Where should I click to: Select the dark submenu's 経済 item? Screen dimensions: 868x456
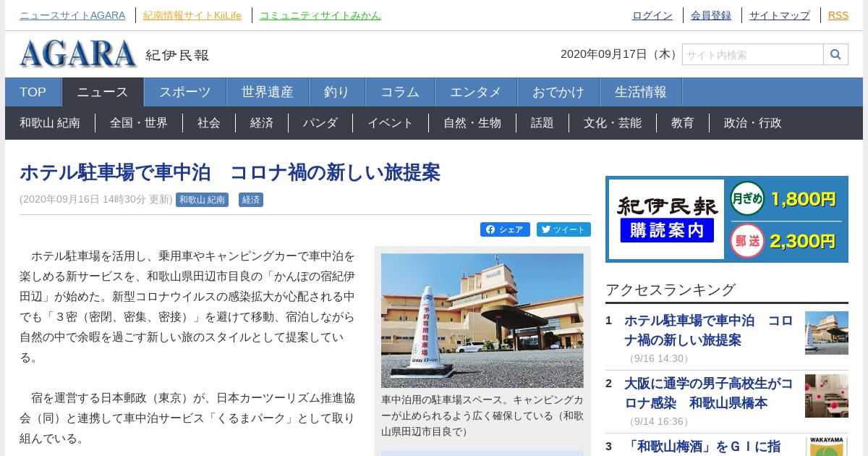click(x=262, y=123)
